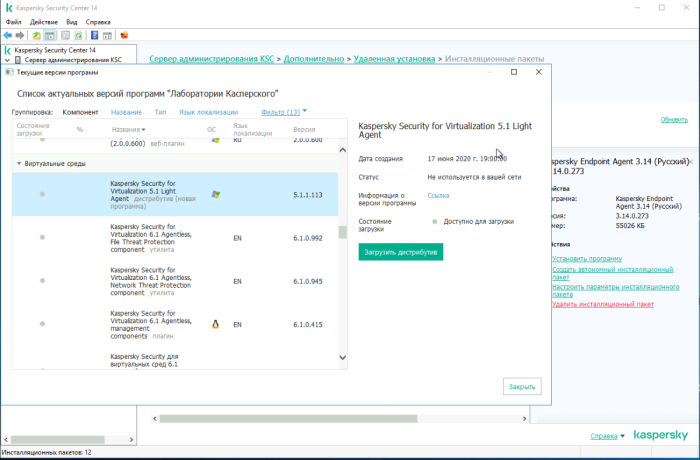Toggle the show console tree toolbar icon
The height and width of the screenshot is (460, 700).
[50, 35]
